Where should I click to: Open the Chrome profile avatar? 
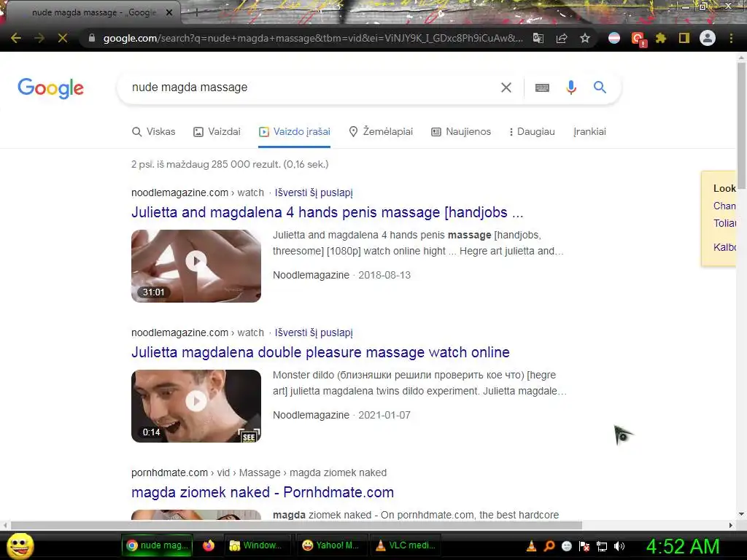[708, 38]
